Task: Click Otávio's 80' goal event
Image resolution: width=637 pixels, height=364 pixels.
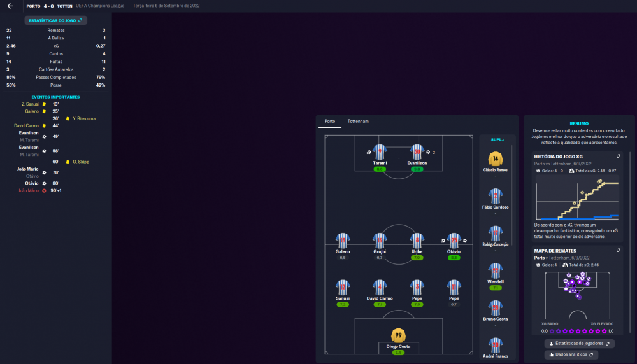Action: click(43, 183)
